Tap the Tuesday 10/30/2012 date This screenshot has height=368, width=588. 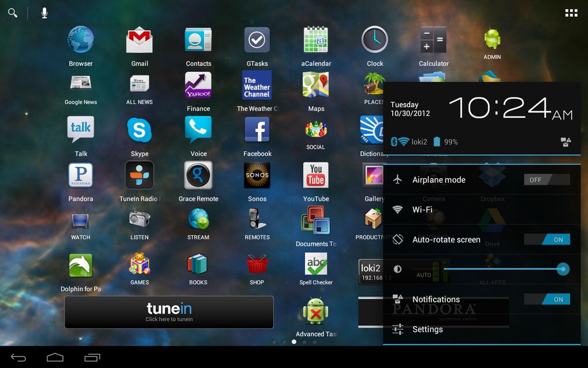(410, 109)
